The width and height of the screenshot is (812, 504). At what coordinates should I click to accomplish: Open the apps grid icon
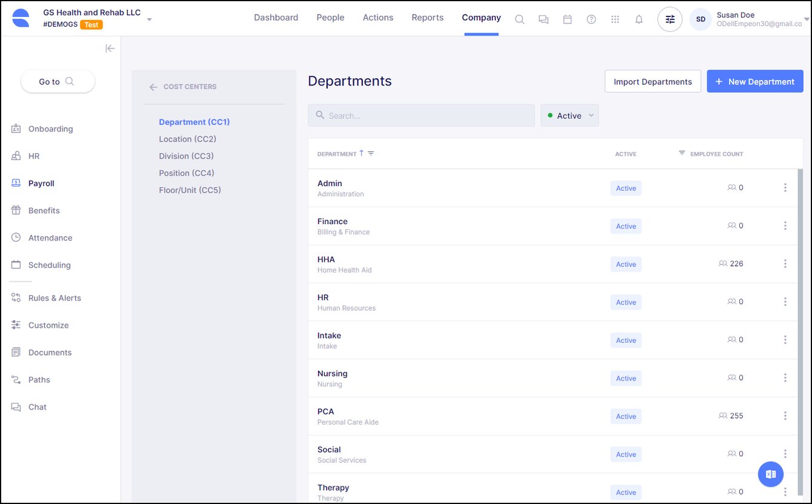coord(615,19)
